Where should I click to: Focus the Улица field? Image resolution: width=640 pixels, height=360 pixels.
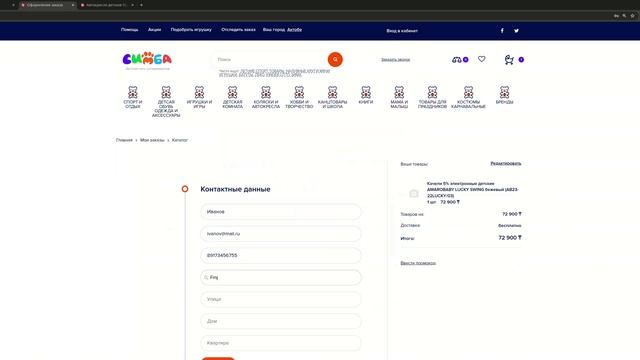pyautogui.click(x=281, y=299)
